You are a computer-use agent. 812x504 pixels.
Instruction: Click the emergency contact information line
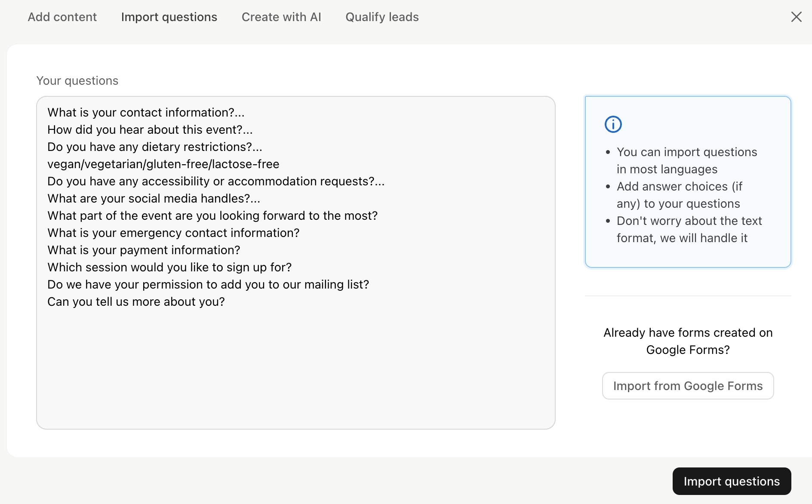pos(173,233)
